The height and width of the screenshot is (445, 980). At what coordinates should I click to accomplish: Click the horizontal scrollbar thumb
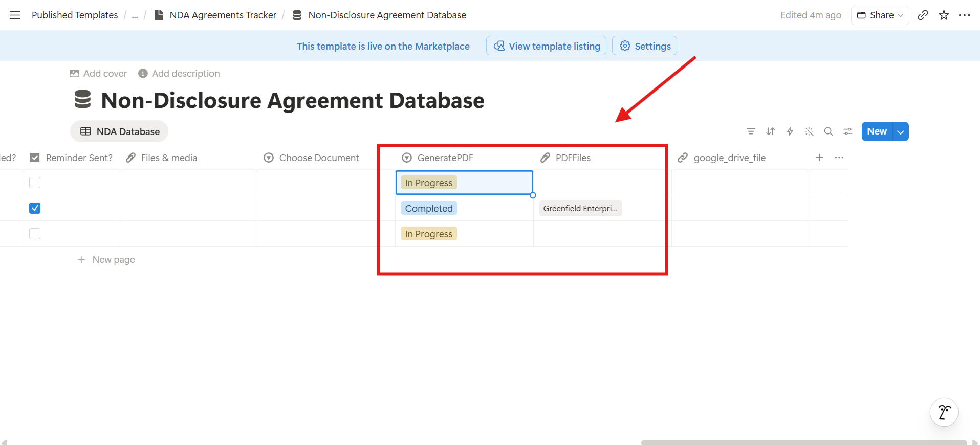[x=804, y=442]
